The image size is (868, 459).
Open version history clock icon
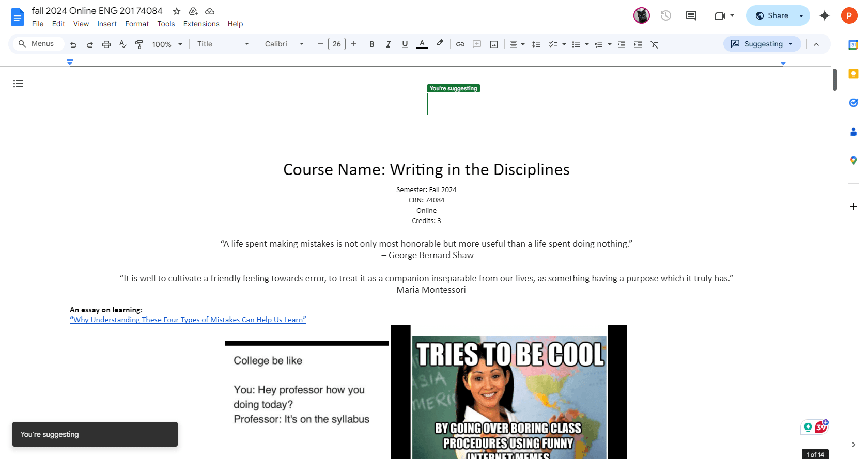pyautogui.click(x=666, y=15)
